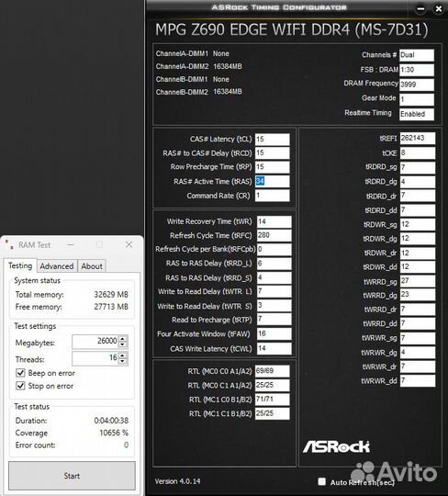This screenshot has width=448, height=496.
Task: Click the tRDRD_dr value field
Action: pos(418,196)
